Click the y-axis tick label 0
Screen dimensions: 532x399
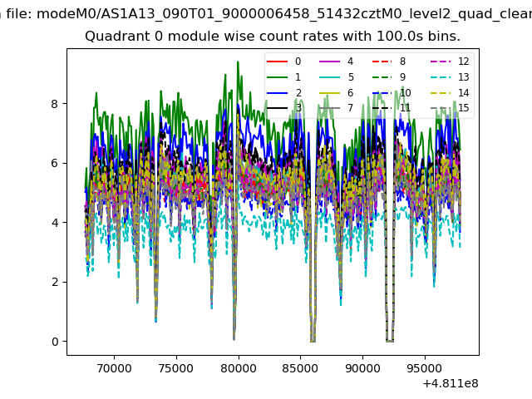(x=52, y=342)
